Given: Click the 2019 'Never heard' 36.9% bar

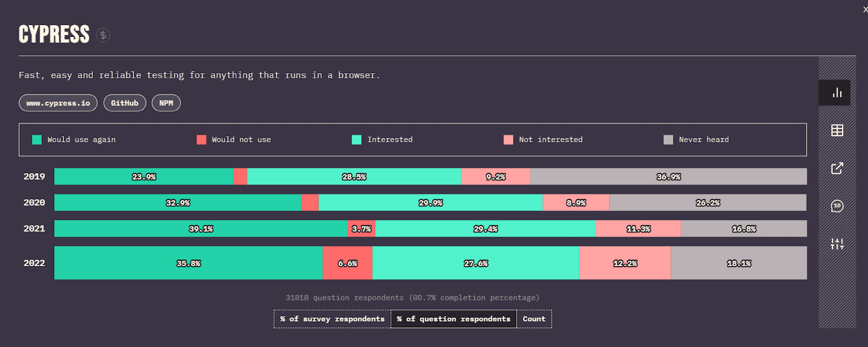Looking at the screenshot, I should click(668, 176).
